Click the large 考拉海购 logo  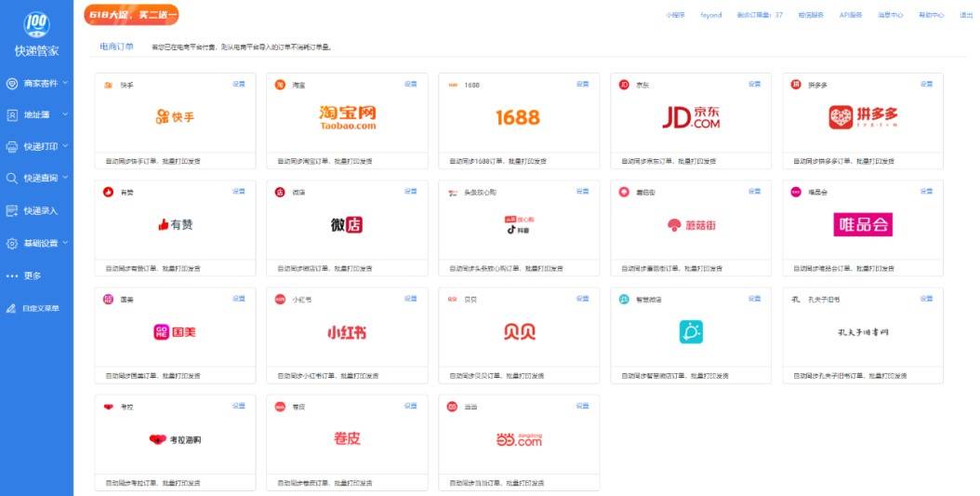[175, 440]
